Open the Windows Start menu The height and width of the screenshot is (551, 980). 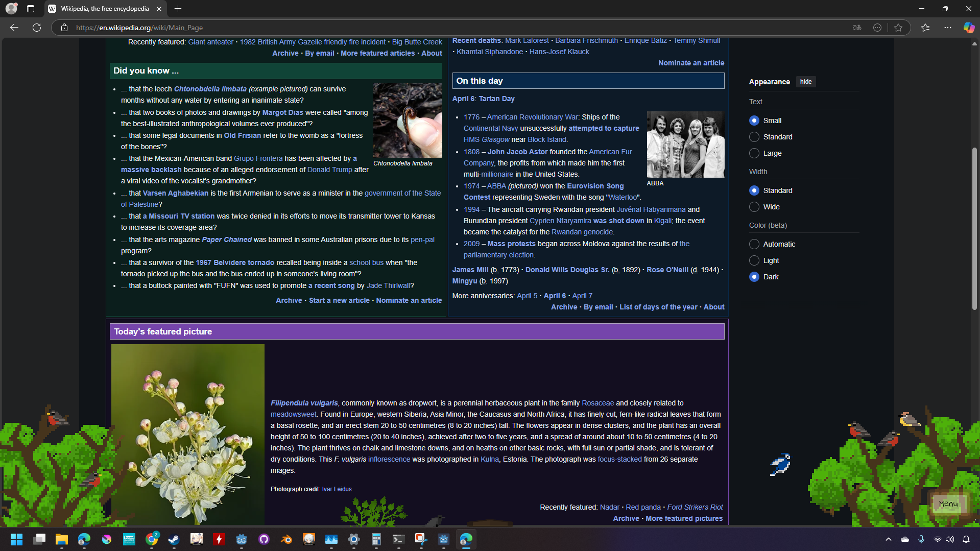pyautogui.click(x=17, y=539)
